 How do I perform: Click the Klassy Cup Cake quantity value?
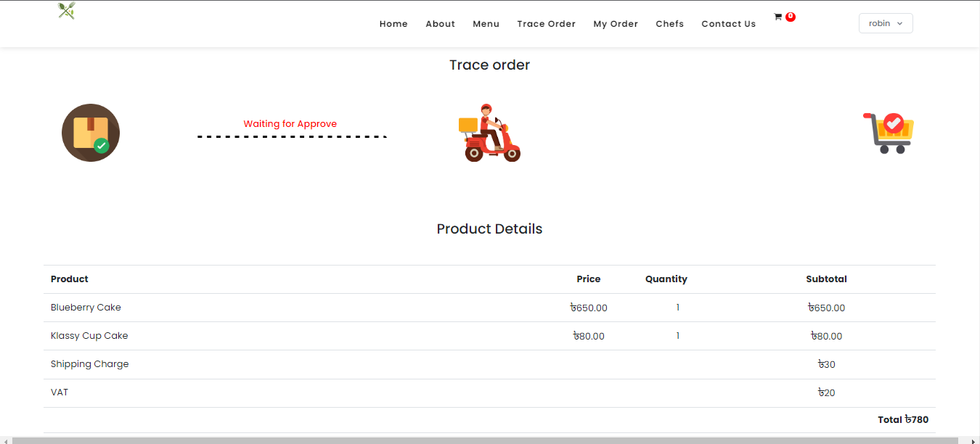click(678, 336)
